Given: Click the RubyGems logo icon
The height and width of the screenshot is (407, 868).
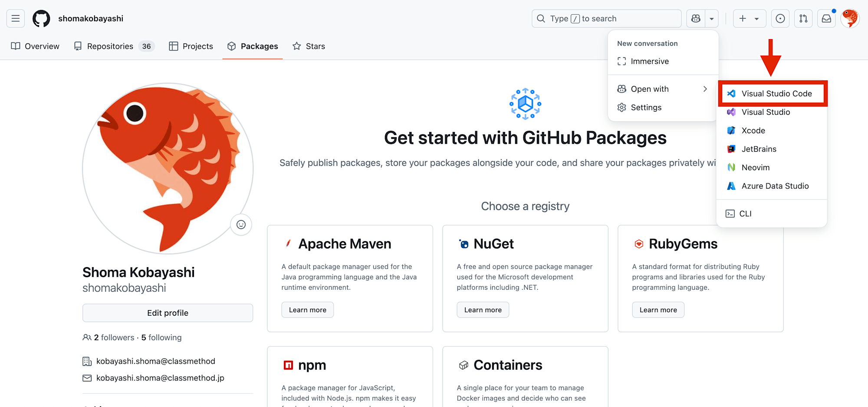Looking at the screenshot, I should click(x=639, y=244).
